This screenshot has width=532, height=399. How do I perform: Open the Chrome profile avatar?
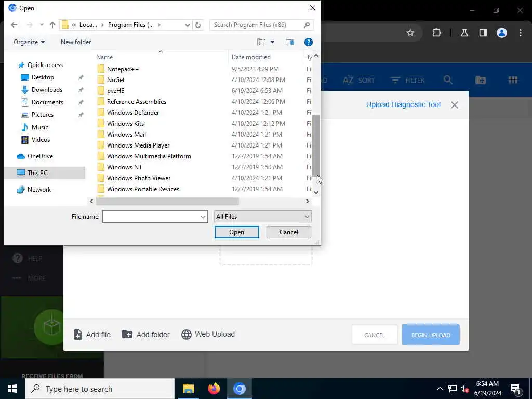[x=502, y=33]
